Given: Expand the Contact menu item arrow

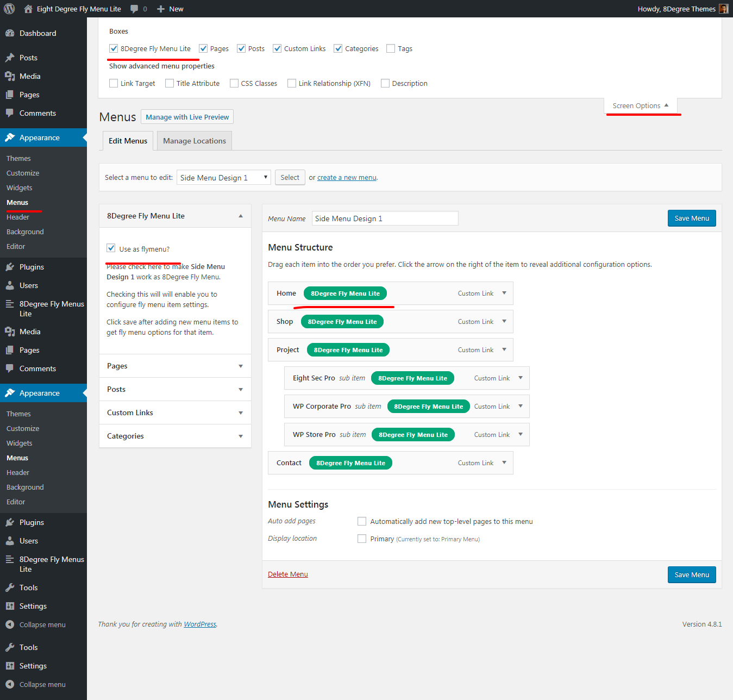Looking at the screenshot, I should (504, 462).
